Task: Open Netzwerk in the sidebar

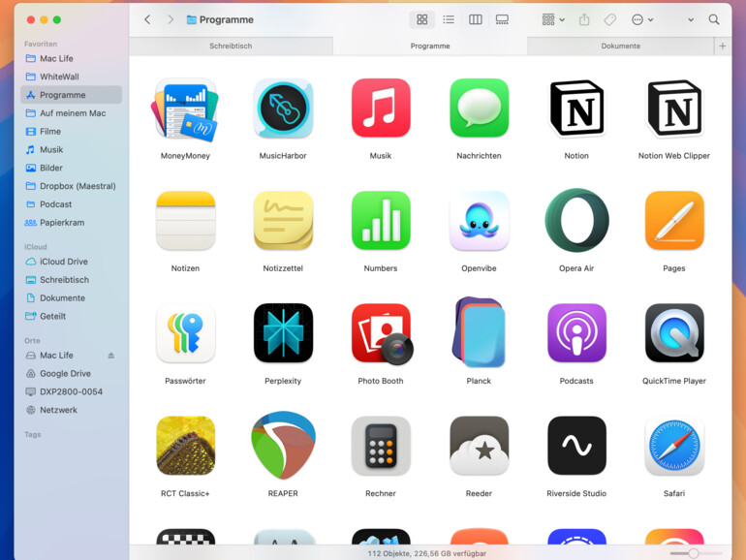Action: (x=72, y=410)
